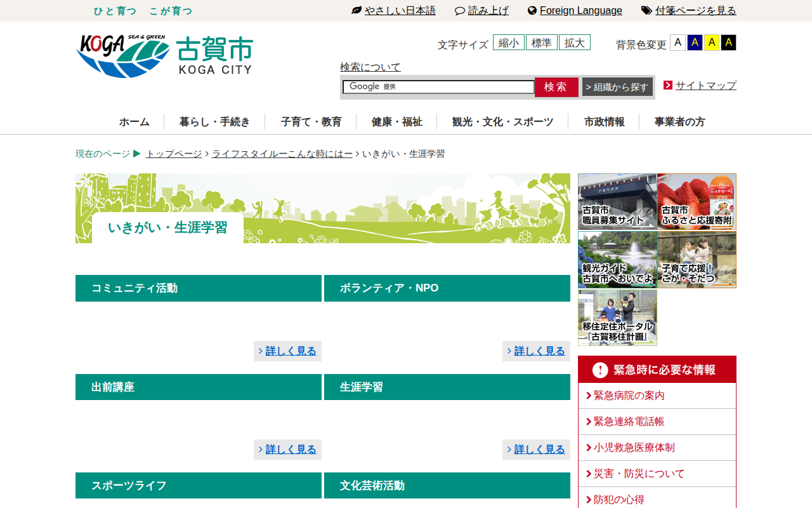Image resolution: width=812 pixels, height=508 pixels.
Task: Open 事業者の方 menu
Action: pos(680,122)
